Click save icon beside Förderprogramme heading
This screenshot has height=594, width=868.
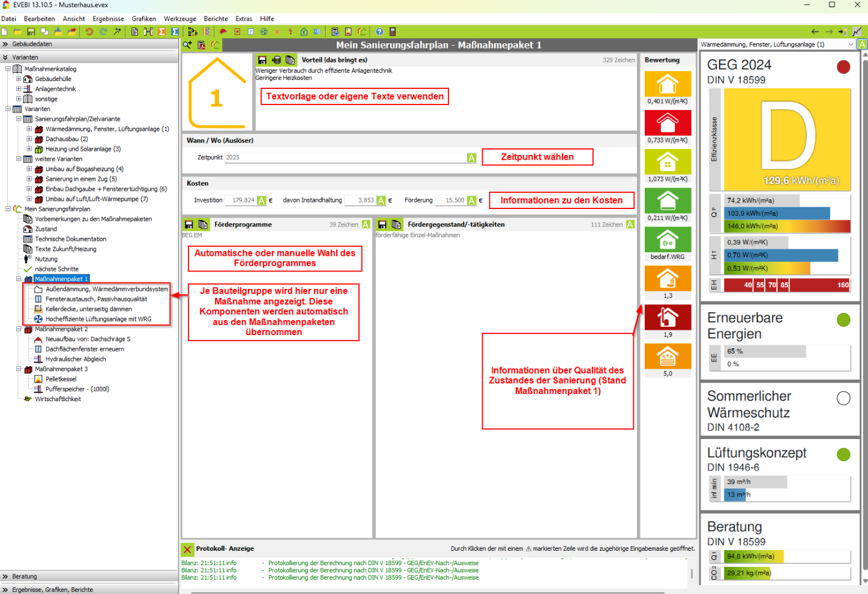189,225
